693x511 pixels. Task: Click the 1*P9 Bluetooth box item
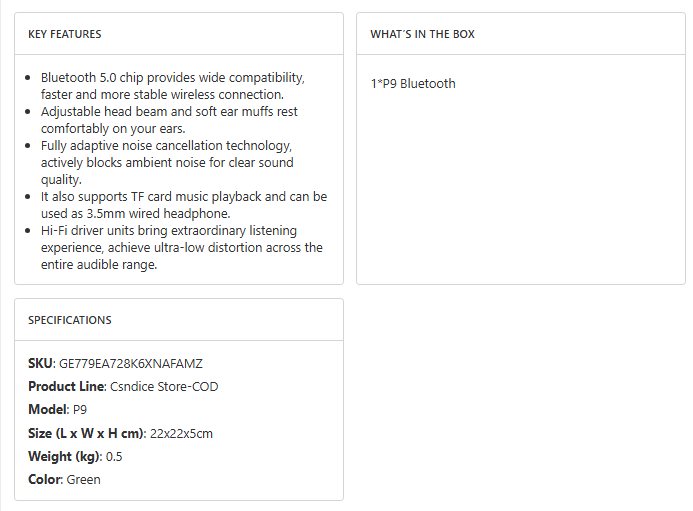pos(412,84)
